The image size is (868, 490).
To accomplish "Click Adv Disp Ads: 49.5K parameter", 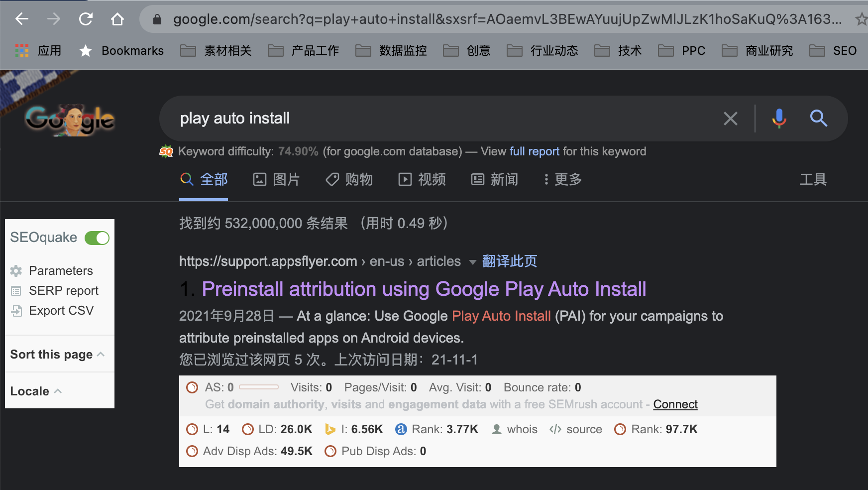I will click(249, 451).
